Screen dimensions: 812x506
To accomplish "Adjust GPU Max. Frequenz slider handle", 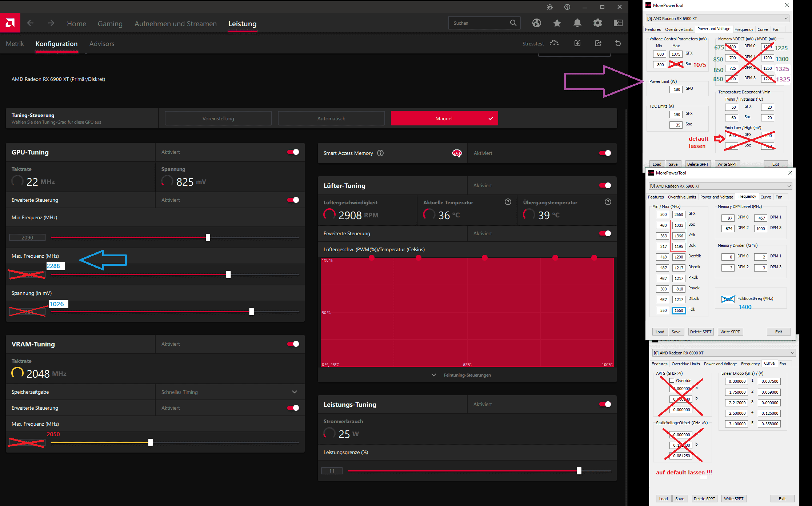I will pos(228,274).
